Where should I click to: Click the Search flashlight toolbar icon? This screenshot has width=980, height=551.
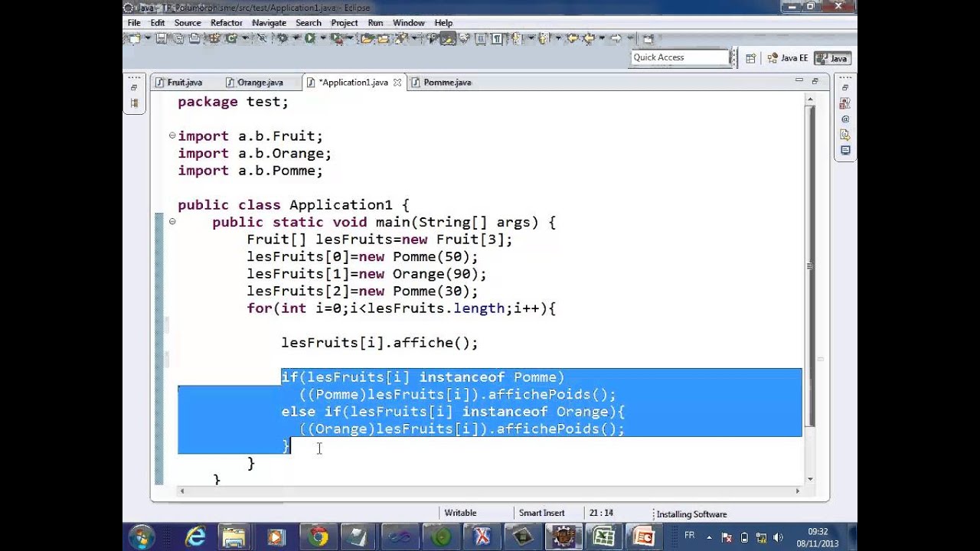[x=401, y=38]
